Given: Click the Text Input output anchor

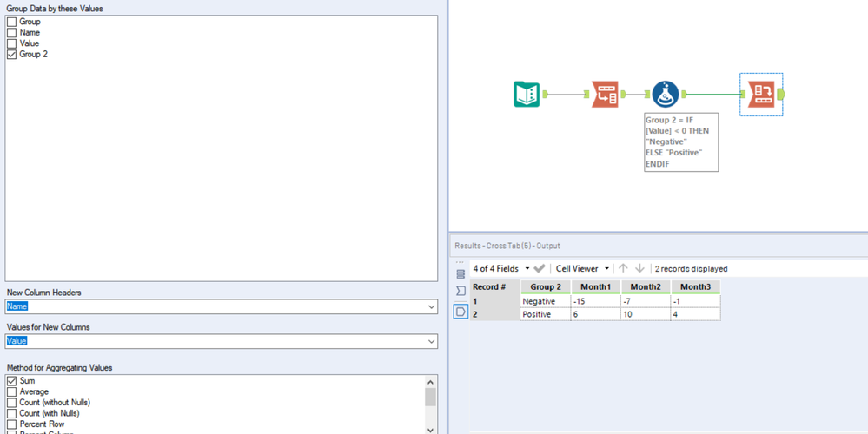Looking at the screenshot, I should point(546,95).
